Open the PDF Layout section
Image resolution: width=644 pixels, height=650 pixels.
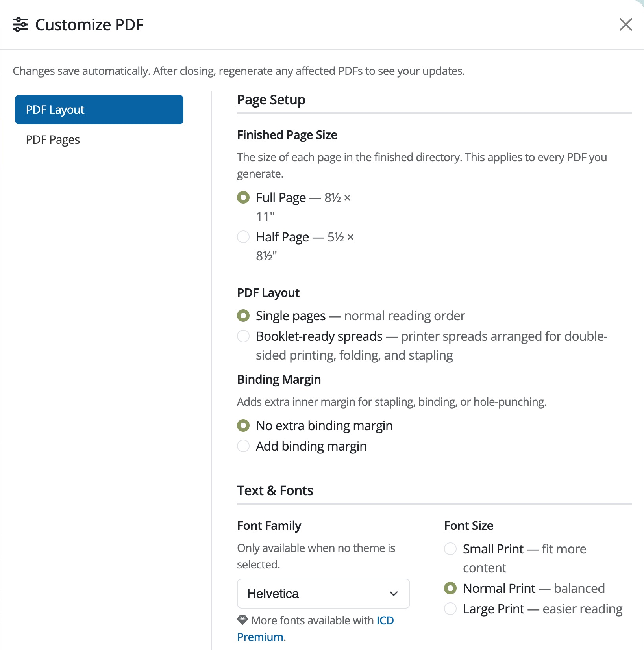pyautogui.click(x=99, y=110)
